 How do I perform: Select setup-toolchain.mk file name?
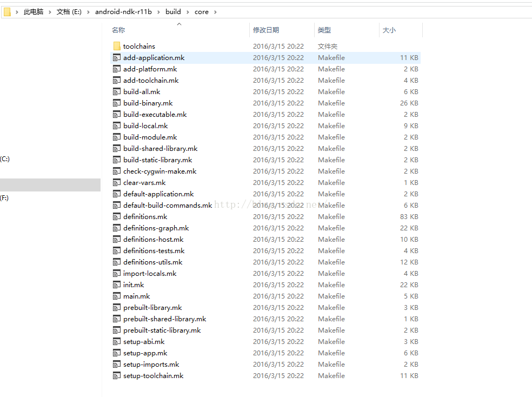(154, 376)
